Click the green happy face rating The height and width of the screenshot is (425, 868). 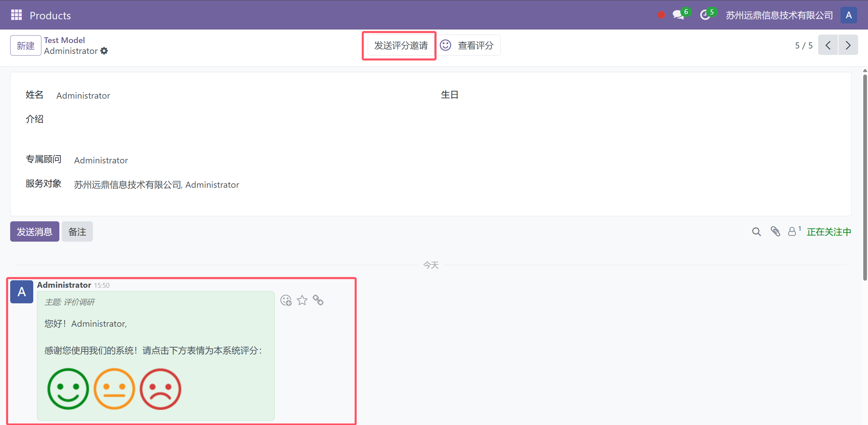point(68,389)
